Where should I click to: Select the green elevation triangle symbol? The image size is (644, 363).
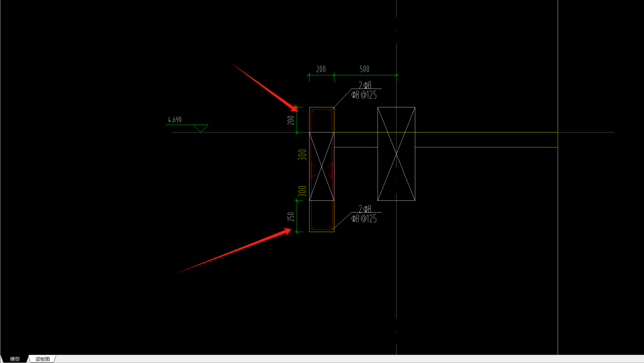click(x=201, y=128)
